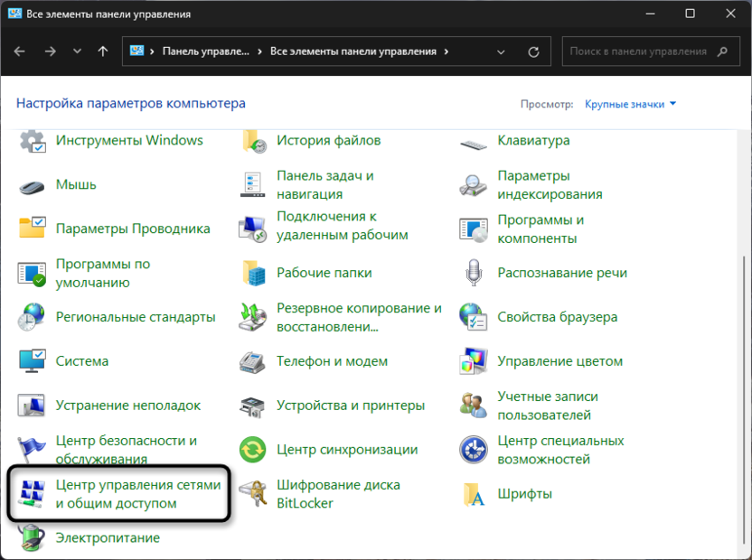Open the Система settings
This screenshot has width=752, height=560.
(82, 360)
